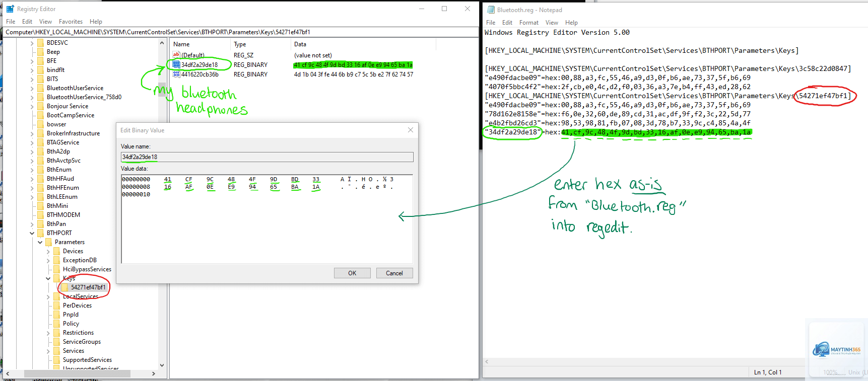Image resolution: width=868 pixels, height=381 pixels.
Task: Collapse the Keys tree node
Action: (x=48, y=278)
